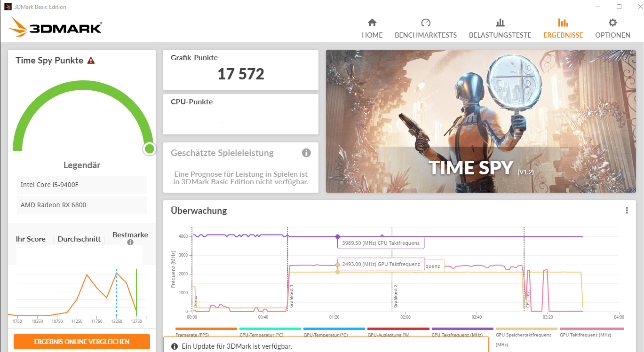Click the 3989.50 (MHz) CPU Taktfrequenz tooltip
Viewport: 644px width, 352px height.
tap(381, 243)
